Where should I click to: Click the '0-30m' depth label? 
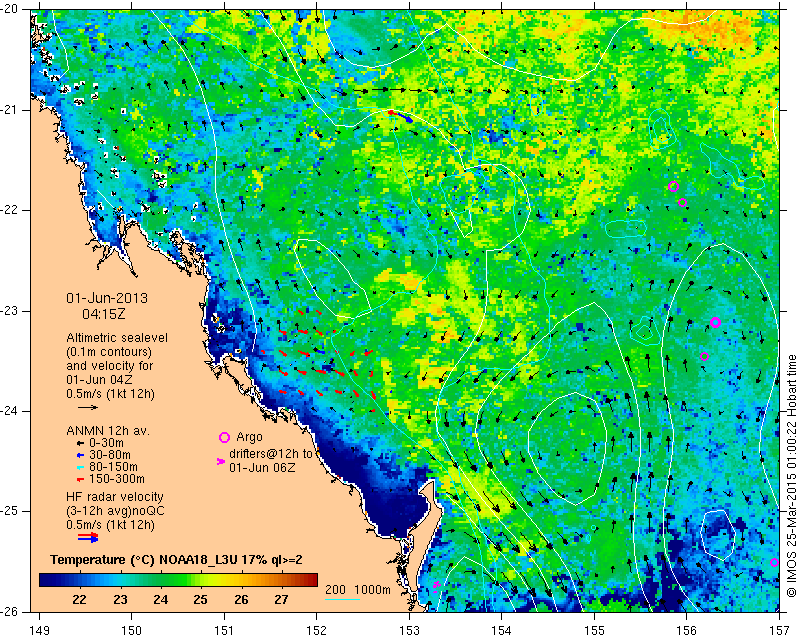[106, 443]
